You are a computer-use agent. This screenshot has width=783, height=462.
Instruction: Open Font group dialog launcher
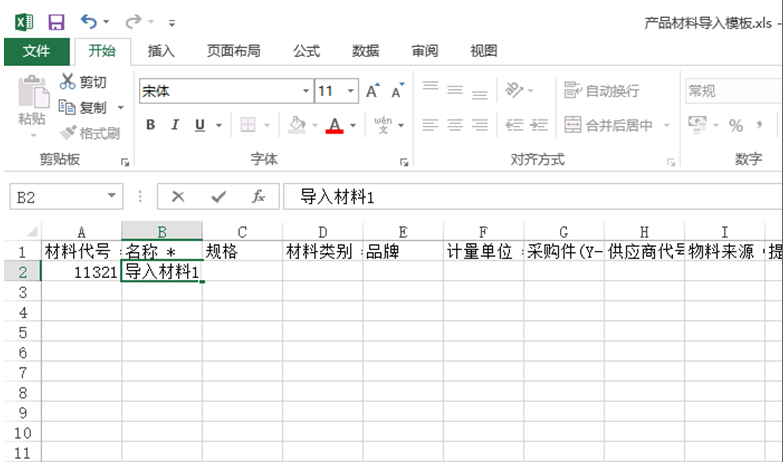404,162
